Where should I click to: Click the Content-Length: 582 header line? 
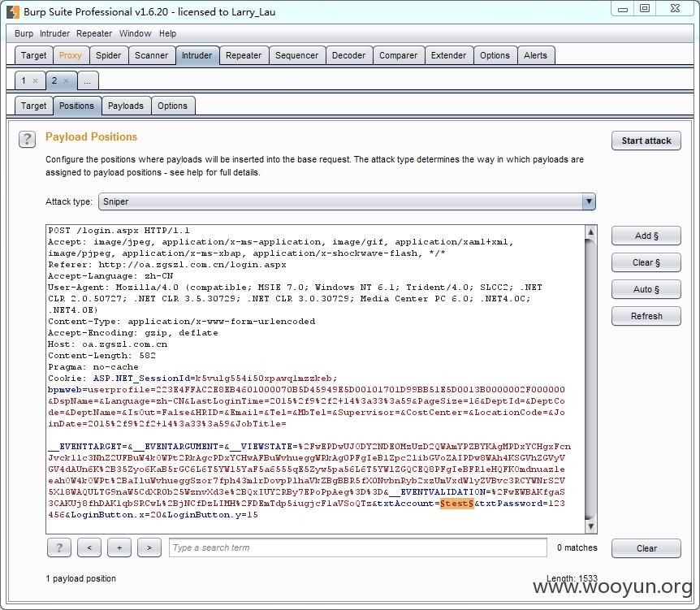[102, 356]
